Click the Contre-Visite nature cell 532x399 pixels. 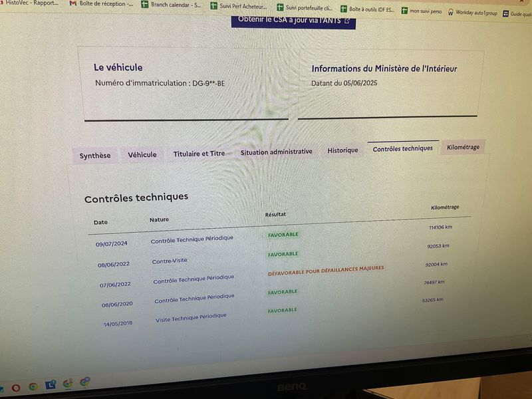click(170, 261)
